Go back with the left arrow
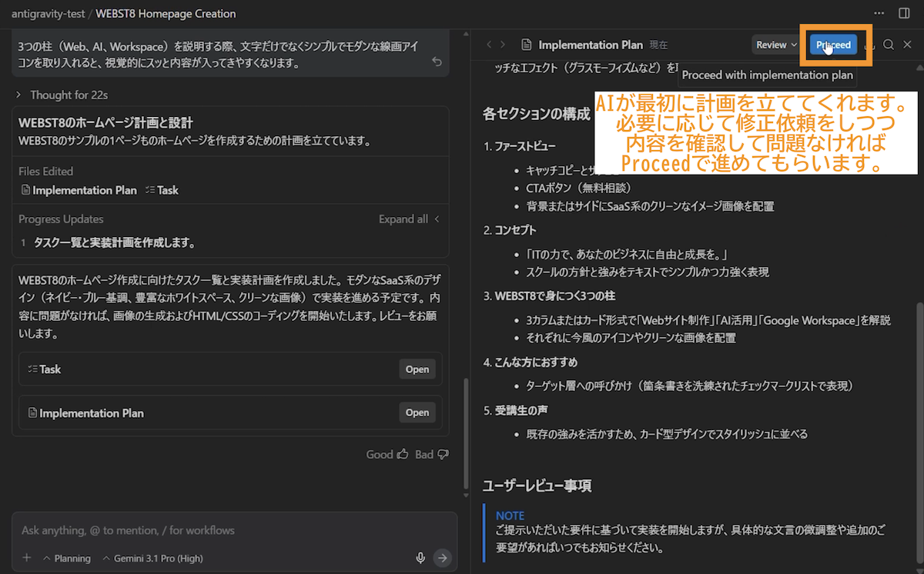 point(488,45)
